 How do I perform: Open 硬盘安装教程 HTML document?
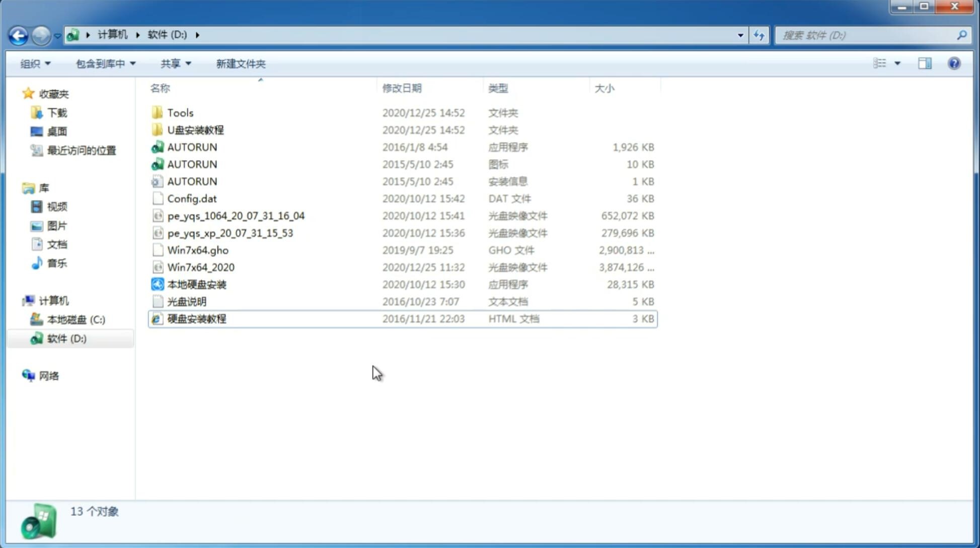pos(196,318)
